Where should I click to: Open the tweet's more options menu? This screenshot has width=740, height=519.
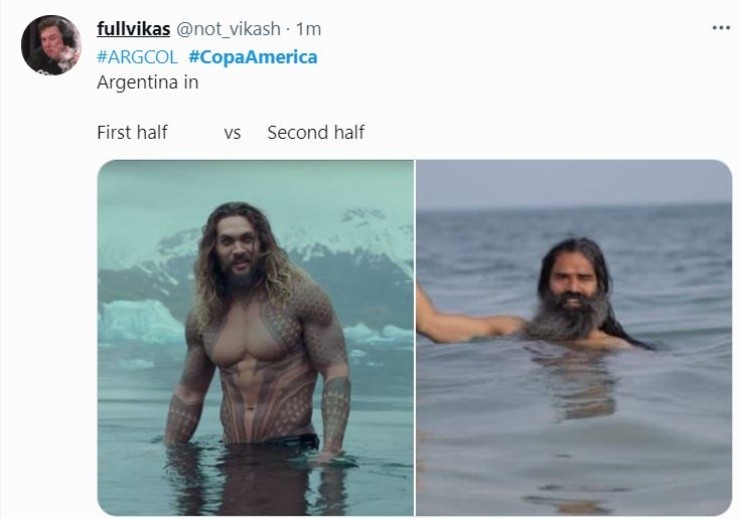(x=720, y=28)
